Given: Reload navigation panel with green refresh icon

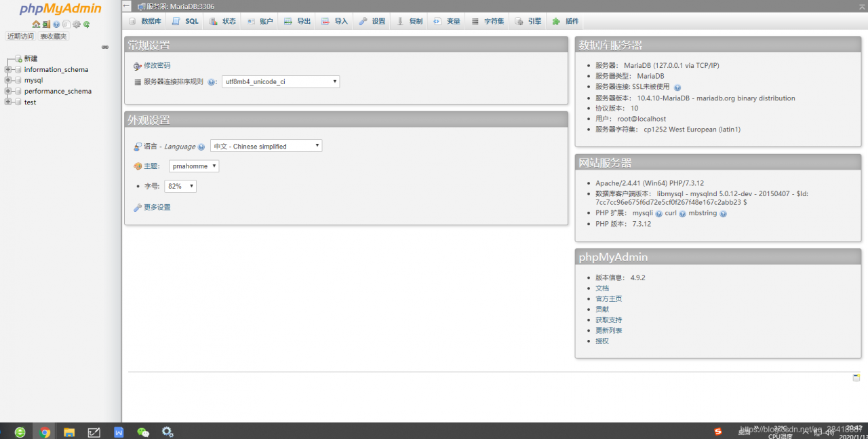Looking at the screenshot, I should pos(87,24).
